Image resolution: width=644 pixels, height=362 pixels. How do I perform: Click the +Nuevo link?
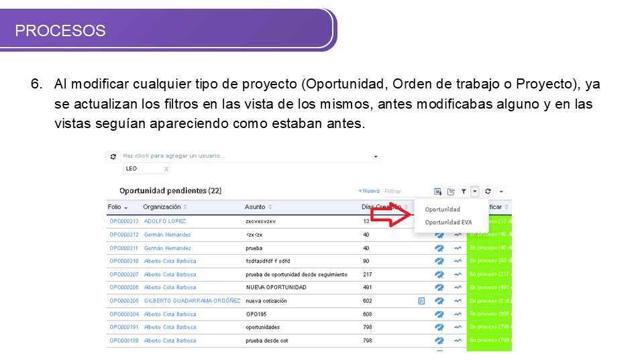click(x=369, y=191)
